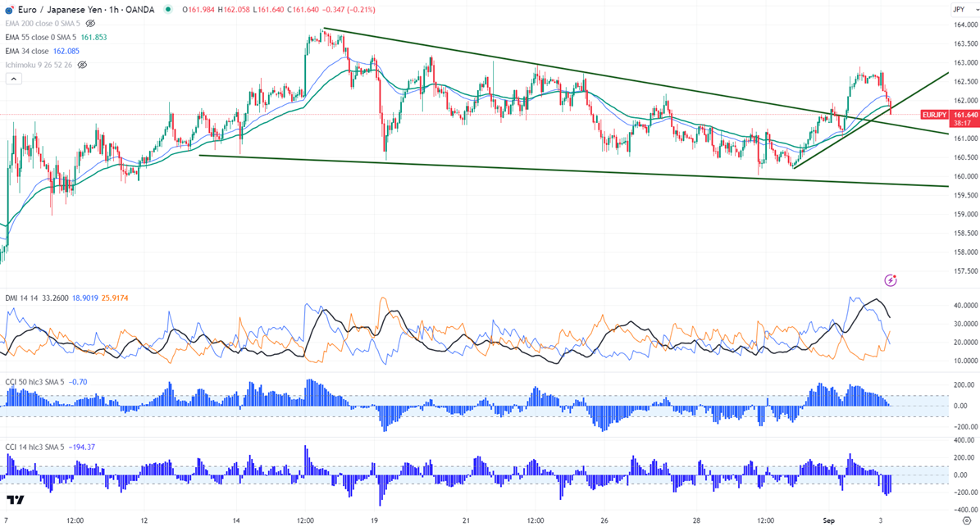This screenshot has width=980, height=527.
Task: Select the EMA 55 close indicator legend
Action: 41,38
